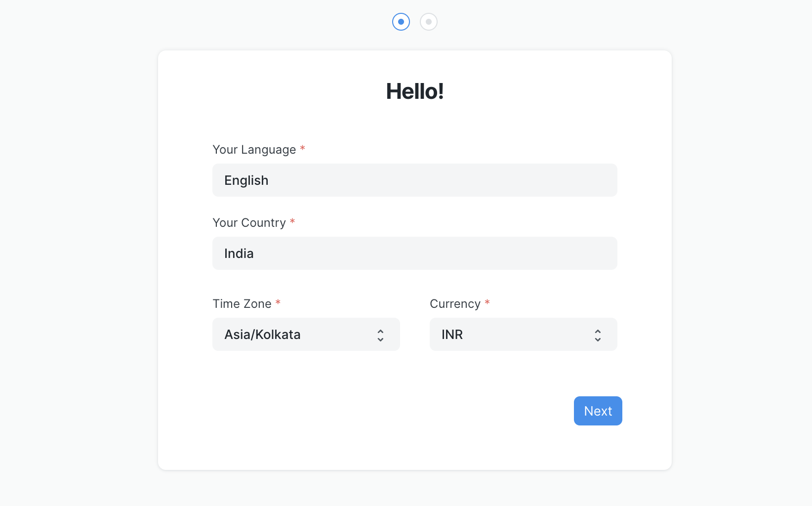Click the blue filled step circle at top
The width and height of the screenshot is (812, 506).
tap(401, 21)
